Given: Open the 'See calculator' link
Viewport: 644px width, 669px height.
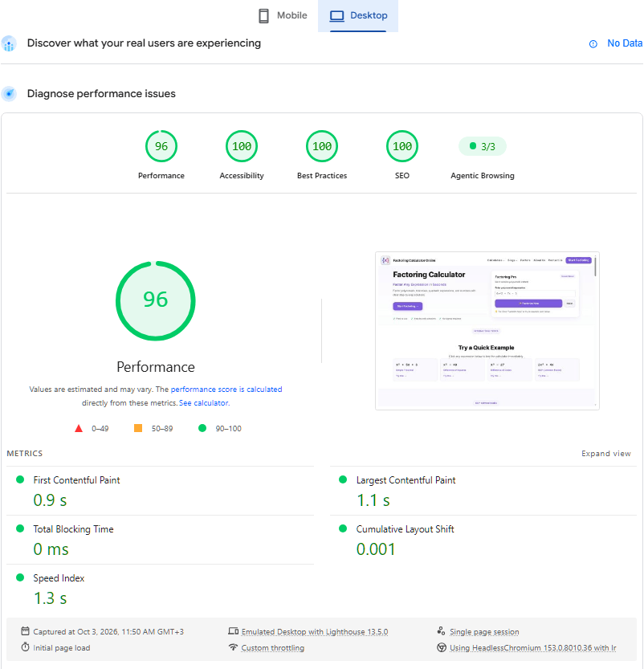Looking at the screenshot, I should tap(204, 403).
